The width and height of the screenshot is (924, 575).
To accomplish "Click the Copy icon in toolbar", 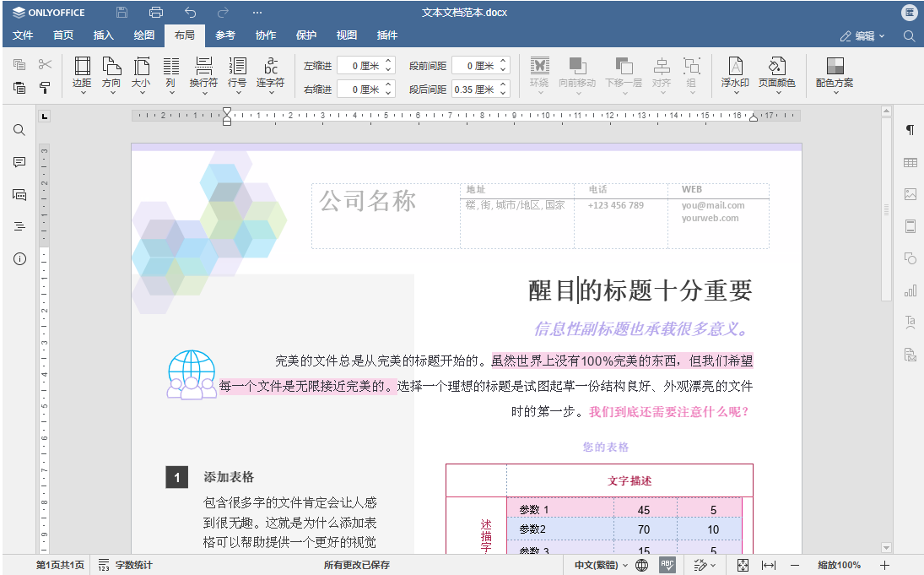I will pos(19,64).
